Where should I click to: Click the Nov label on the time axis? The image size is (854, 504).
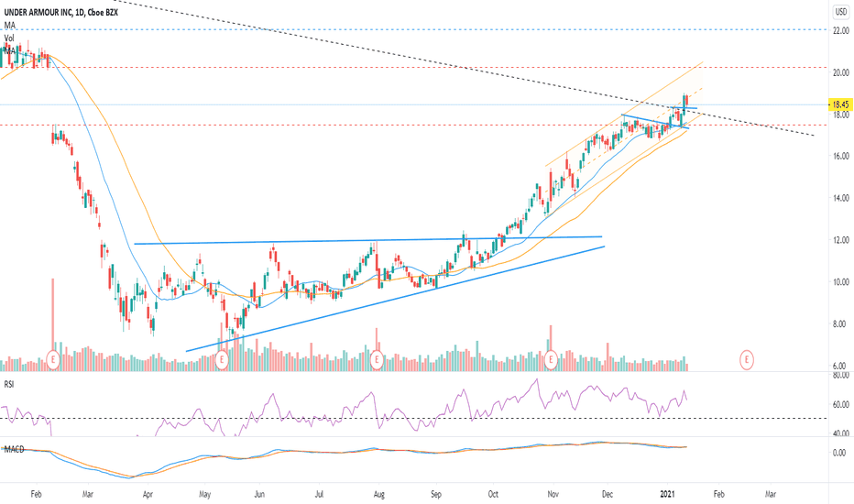[553, 494]
